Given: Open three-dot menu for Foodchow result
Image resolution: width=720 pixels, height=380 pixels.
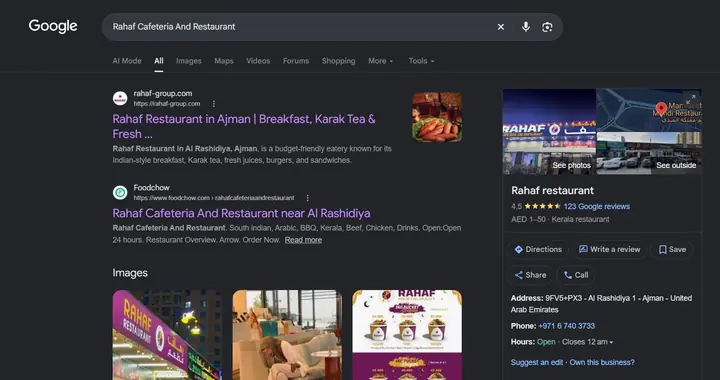Looking at the screenshot, I should click(x=308, y=198).
